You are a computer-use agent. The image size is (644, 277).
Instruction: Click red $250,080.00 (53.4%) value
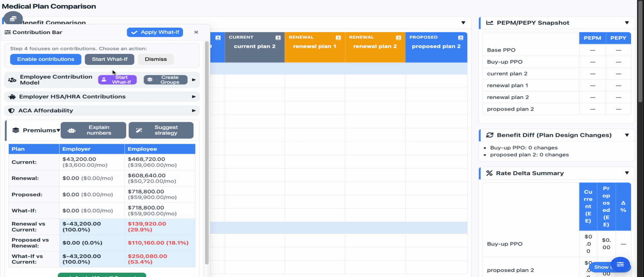147,259
